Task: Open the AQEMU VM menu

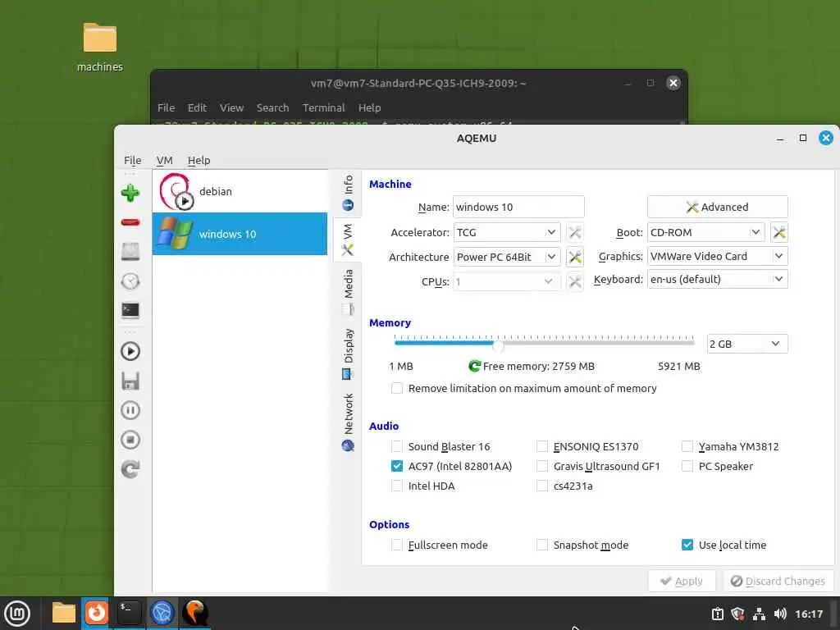Action: coord(164,160)
